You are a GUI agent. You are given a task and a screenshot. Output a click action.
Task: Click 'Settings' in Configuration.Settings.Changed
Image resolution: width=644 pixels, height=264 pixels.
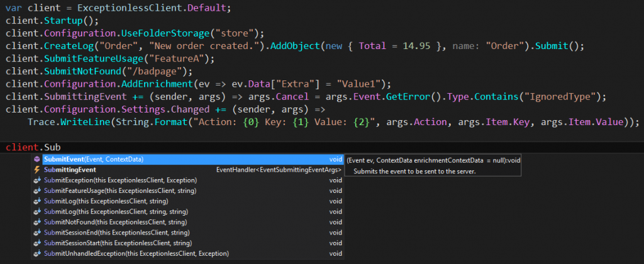pyautogui.click(x=144, y=109)
